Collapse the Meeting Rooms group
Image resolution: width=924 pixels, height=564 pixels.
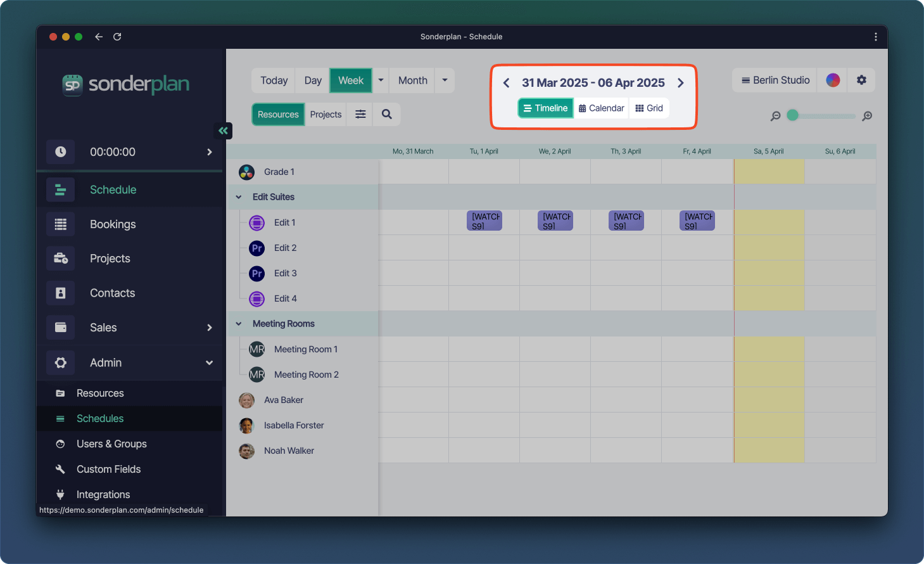click(238, 323)
